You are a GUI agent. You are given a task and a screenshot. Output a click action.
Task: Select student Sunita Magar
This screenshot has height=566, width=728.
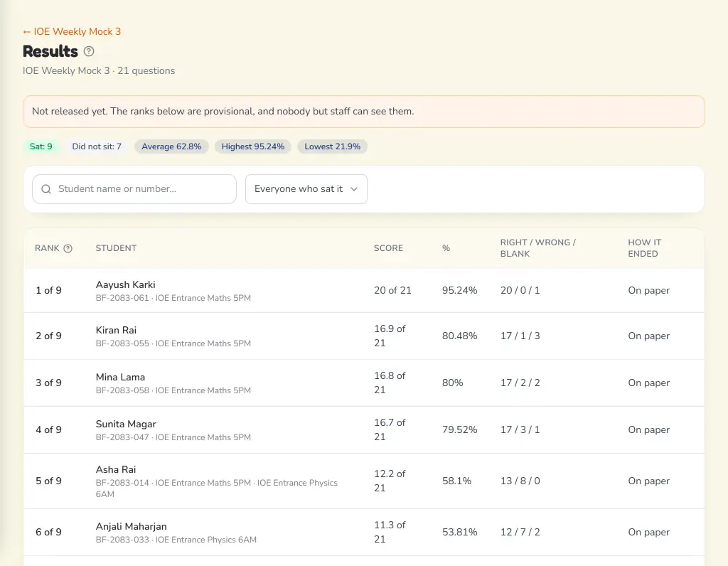point(126,424)
